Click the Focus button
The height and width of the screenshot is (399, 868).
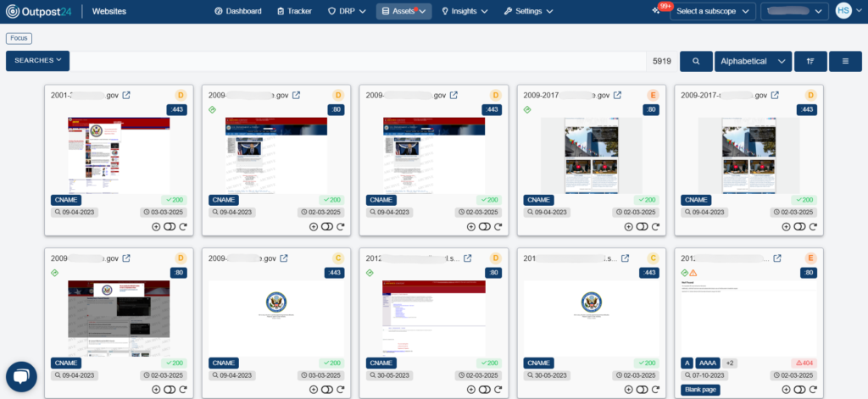(x=19, y=38)
